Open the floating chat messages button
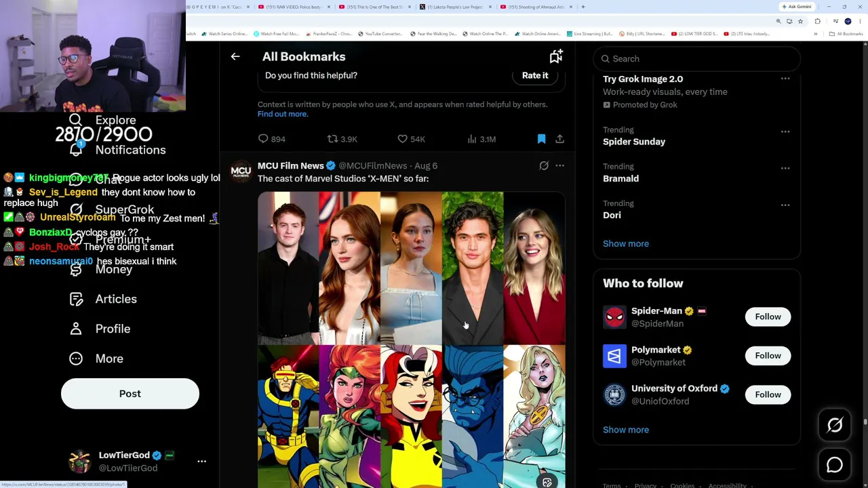Image resolution: width=868 pixels, height=488 pixels. pyautogui.click(x=834, y=465)
